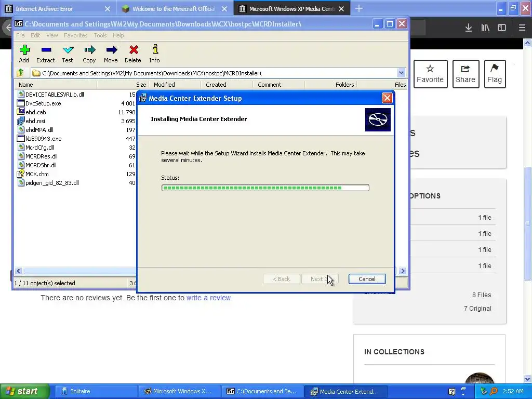Open the View menu in 7-Zip
The image size is (532, 399).
click(x=52, y=35)
